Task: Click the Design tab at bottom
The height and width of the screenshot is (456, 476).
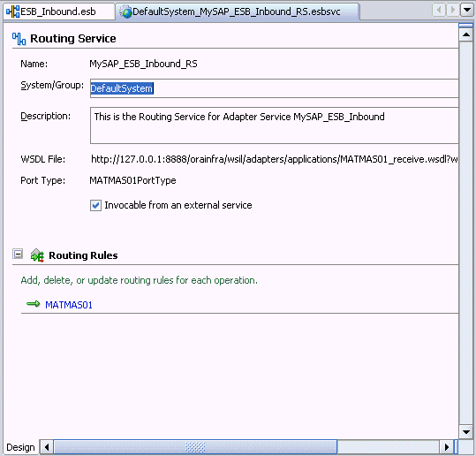Action: [20, 447]
